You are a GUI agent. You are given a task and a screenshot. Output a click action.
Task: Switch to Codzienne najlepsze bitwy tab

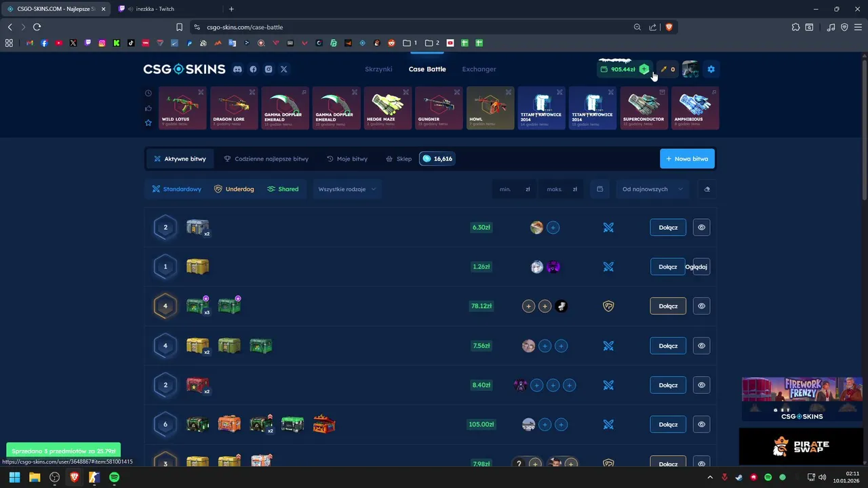[x=266, y=159]
